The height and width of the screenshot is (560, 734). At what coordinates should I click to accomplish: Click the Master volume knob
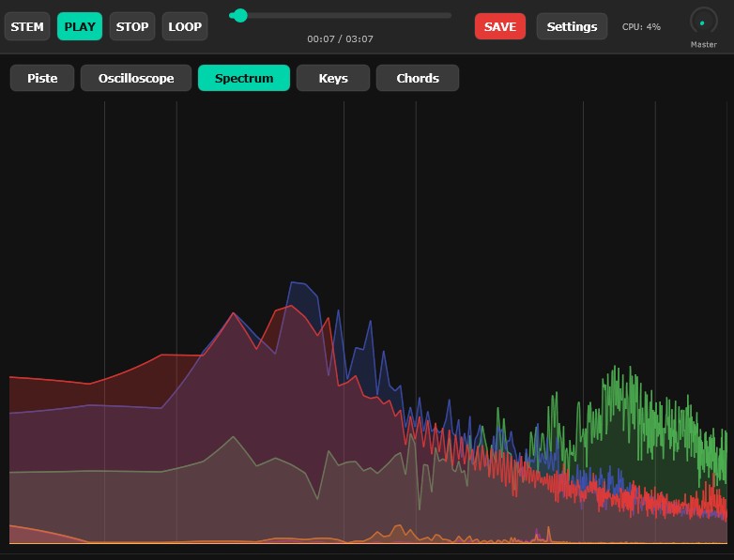(703, 22)
